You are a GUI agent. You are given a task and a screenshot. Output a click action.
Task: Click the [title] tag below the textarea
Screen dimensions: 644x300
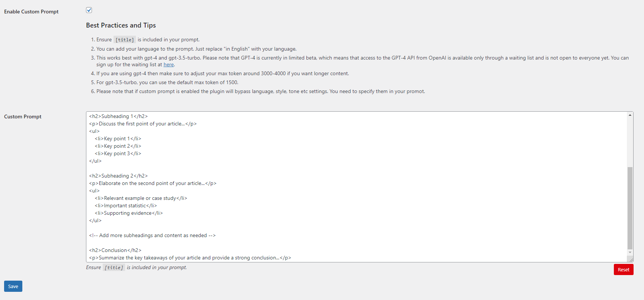point(114,268)
